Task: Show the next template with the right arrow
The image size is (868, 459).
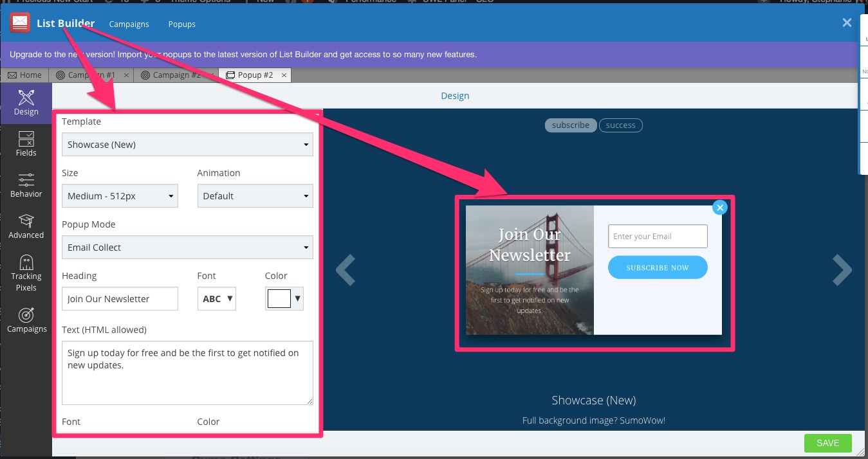Action: 842,270
